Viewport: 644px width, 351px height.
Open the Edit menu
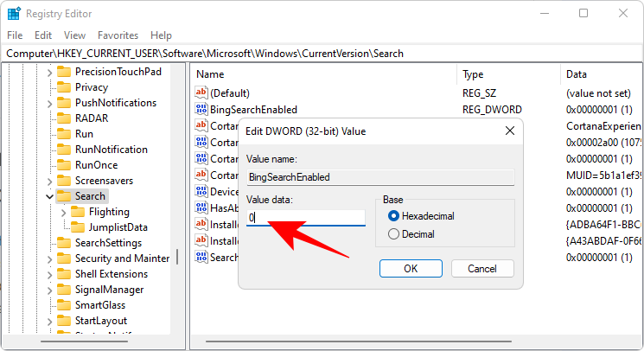pos(43,35)
